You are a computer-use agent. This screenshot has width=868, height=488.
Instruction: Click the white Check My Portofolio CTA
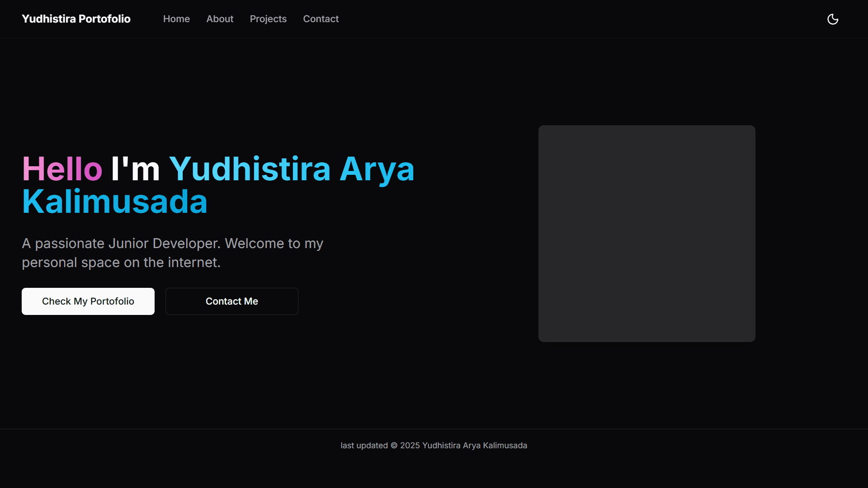point(88,301)
